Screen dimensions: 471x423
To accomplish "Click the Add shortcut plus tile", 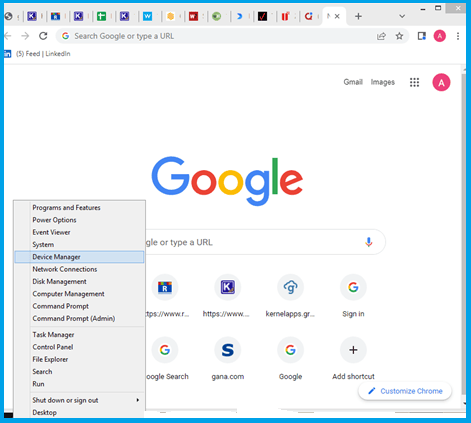I will click(353, 350).
